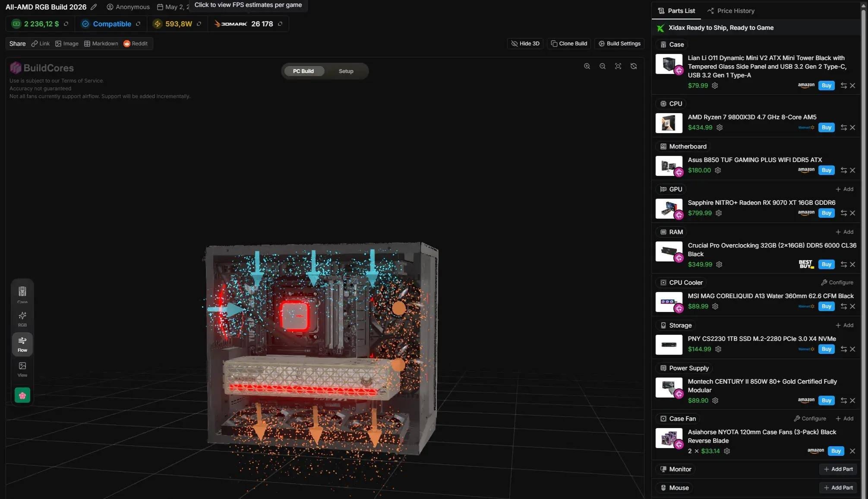Buy the Lian Li case on Amazon
868x499 pixels.
pyautogui.click(x=826, y=86)
